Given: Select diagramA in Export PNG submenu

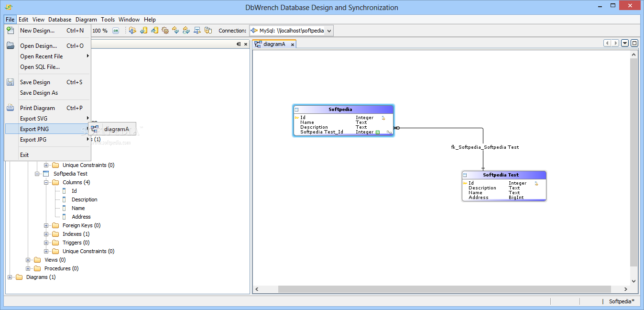Looking at the screenshot, I should (x=112, y=129).
